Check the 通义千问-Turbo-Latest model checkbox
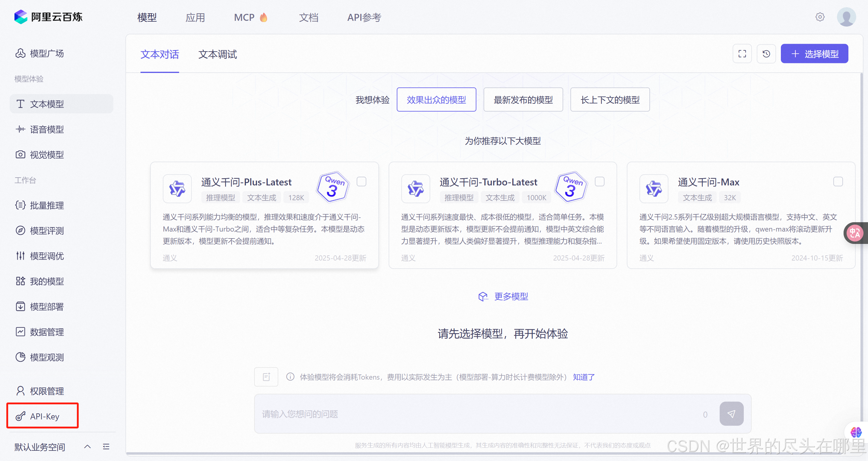 [599, 182]
